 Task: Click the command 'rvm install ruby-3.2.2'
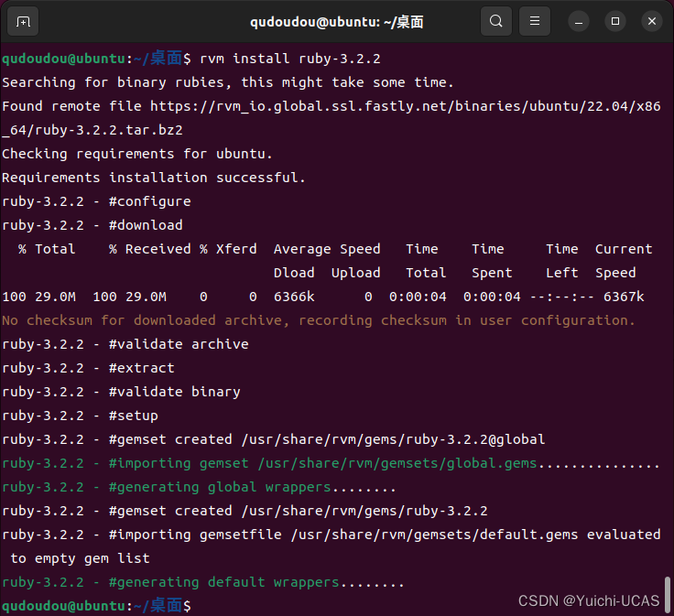(290, 59)
